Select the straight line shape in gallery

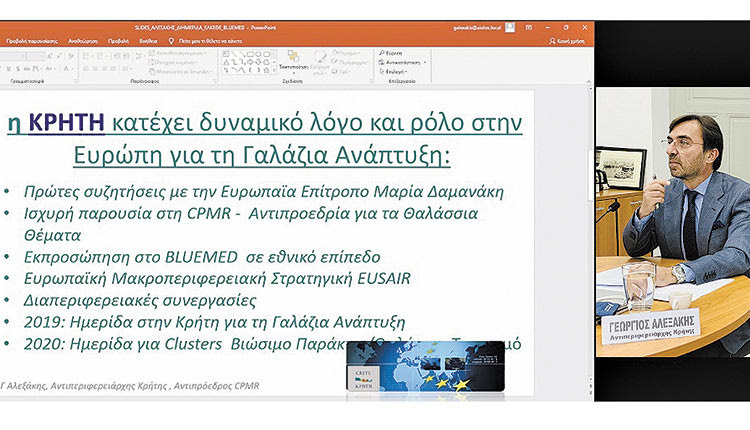click(234, 54)
